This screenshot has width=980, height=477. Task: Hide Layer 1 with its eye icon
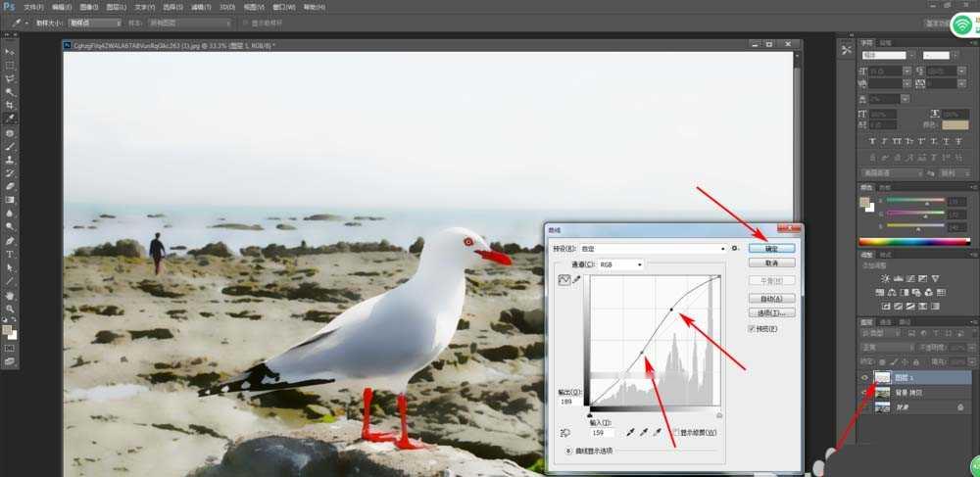click(x=865, y=378)
